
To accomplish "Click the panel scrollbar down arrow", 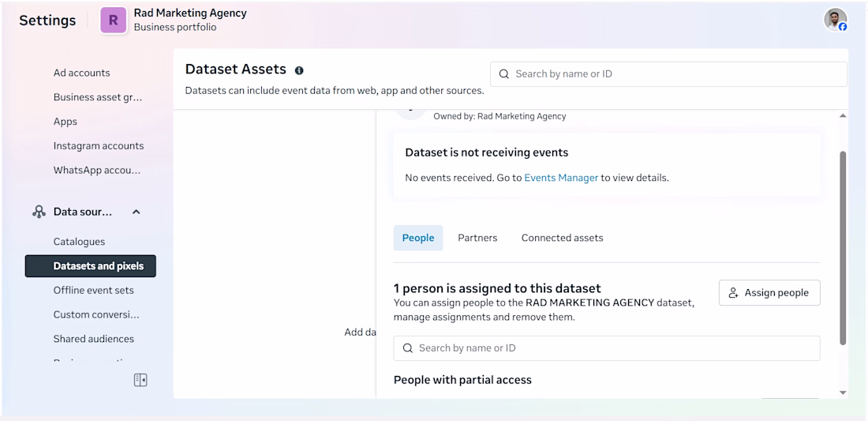I will 843,393.
